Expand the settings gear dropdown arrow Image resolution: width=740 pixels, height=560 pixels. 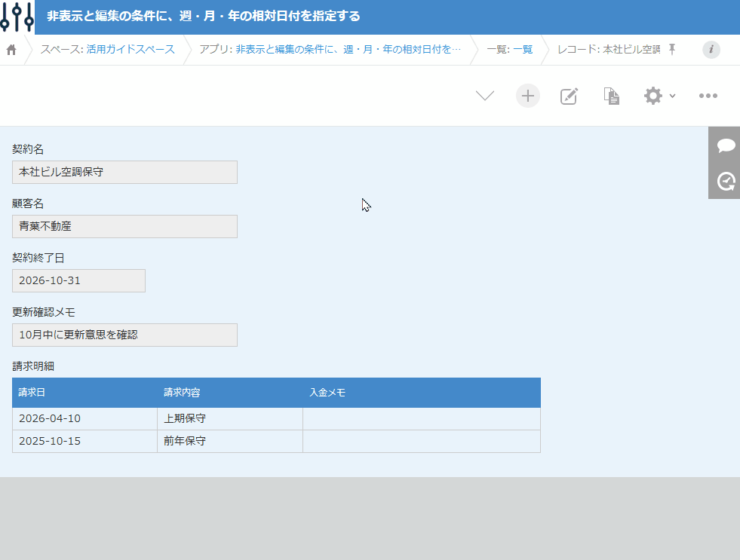[x=673, y=96]
